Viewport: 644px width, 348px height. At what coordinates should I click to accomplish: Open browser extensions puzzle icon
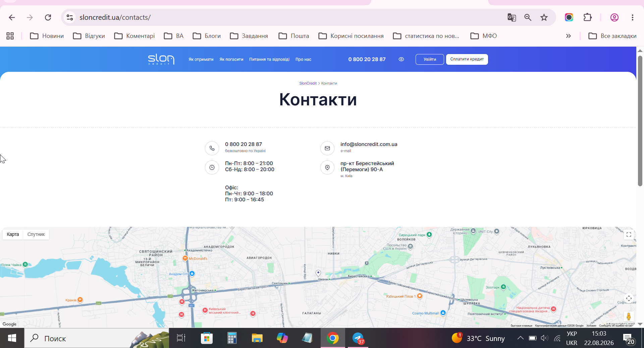588,17
